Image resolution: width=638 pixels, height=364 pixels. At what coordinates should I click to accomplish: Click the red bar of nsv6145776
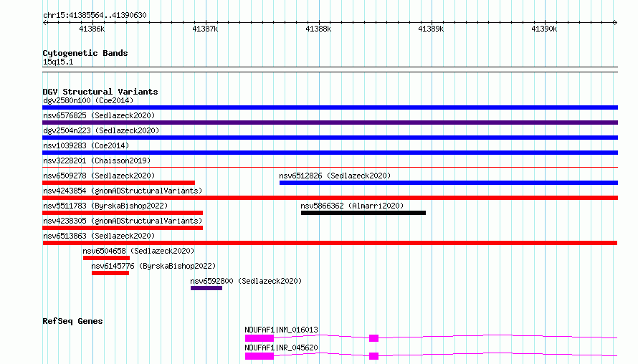(x=110, y=273)
